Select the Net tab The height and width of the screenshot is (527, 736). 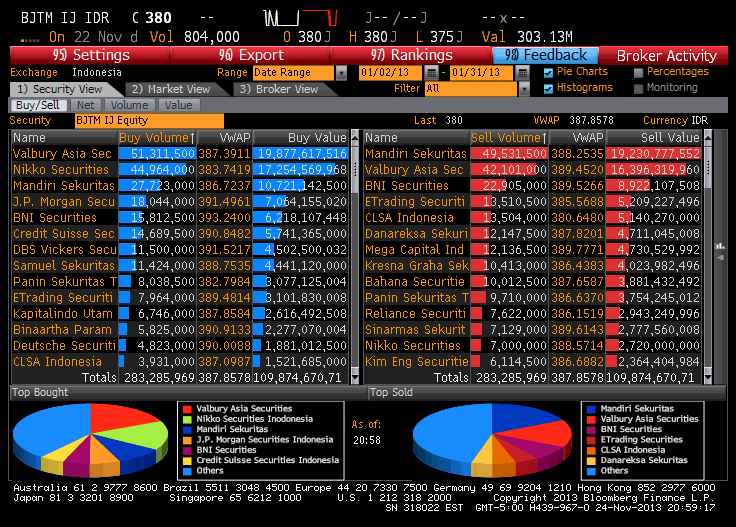(86, 105)
